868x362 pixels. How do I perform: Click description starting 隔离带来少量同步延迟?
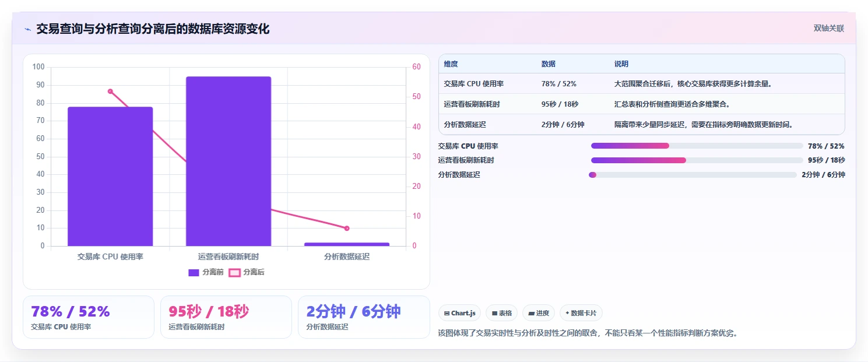704,125
